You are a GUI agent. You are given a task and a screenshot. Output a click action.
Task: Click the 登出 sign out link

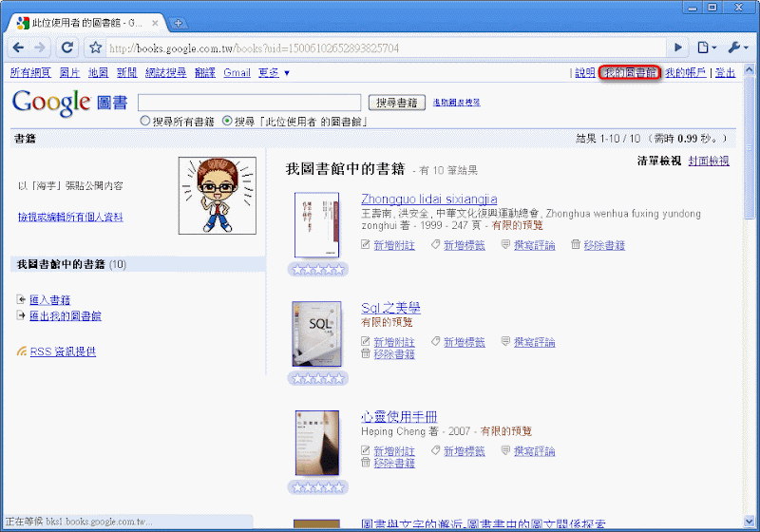pyautogui.click(x=725, y=73)
